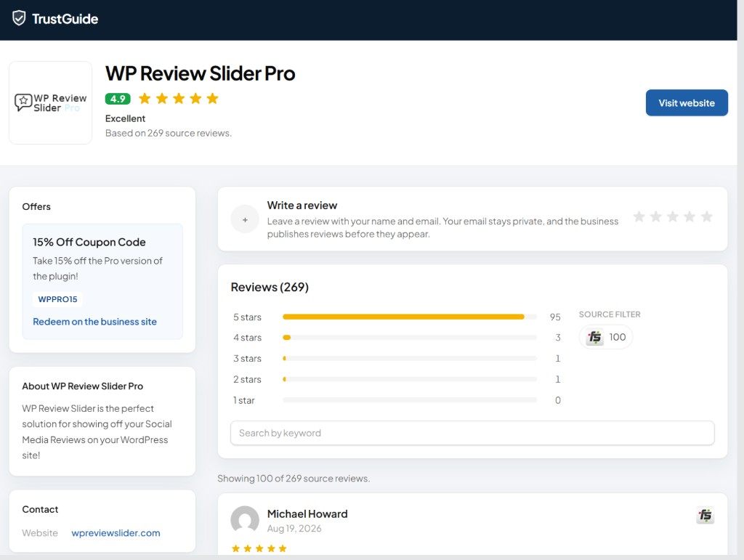Filter reviews by 4 stars bar
Viewport: 744px width, 560px height.
(x=410, y=338)
